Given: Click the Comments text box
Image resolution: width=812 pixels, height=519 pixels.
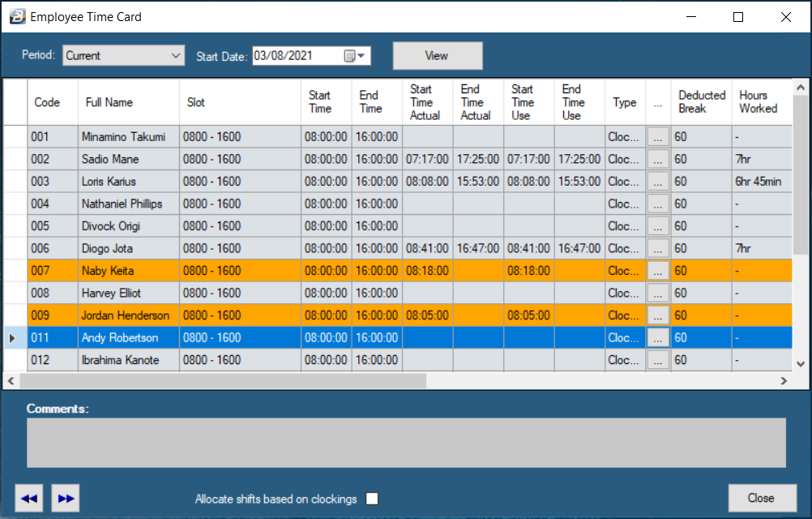Looking at the screenshot, I should [x=406, y=443].
